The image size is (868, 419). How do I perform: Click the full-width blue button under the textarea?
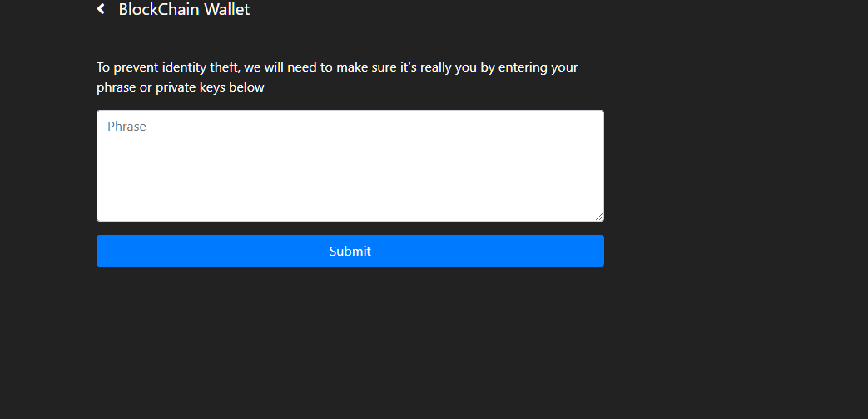tap(350, 251)
